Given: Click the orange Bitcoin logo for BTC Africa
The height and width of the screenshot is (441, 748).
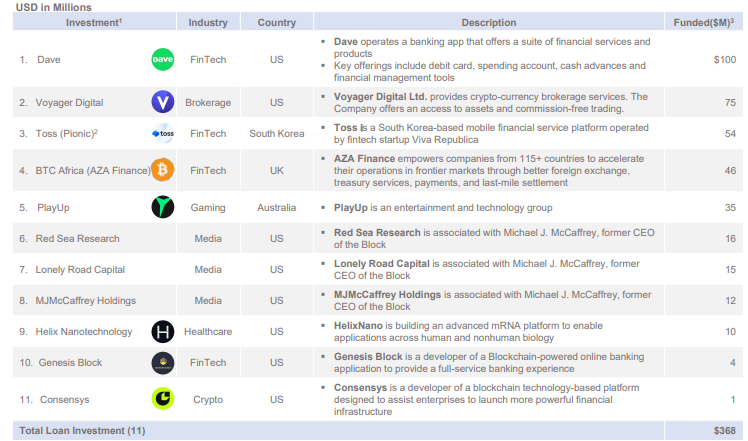Looking at the screenshot, I should point(162,170).
